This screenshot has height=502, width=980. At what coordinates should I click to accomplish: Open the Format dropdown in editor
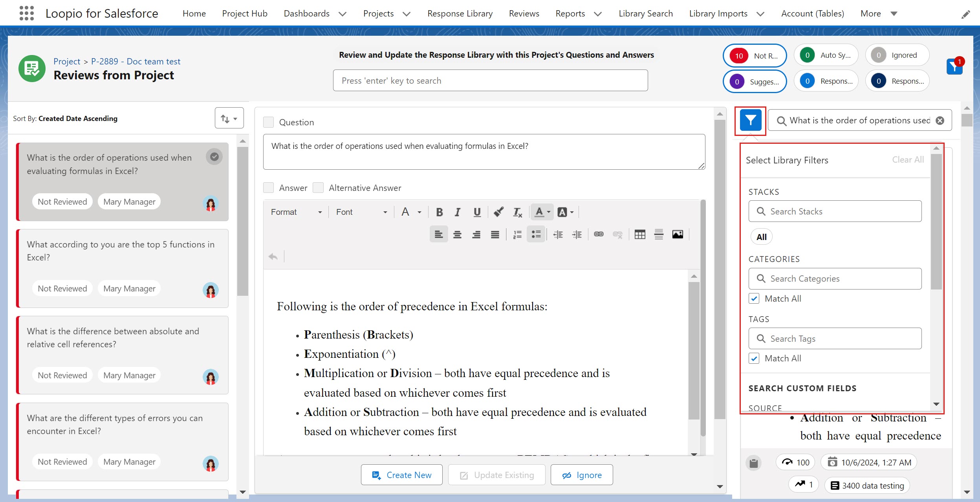(x=296, y=212)
